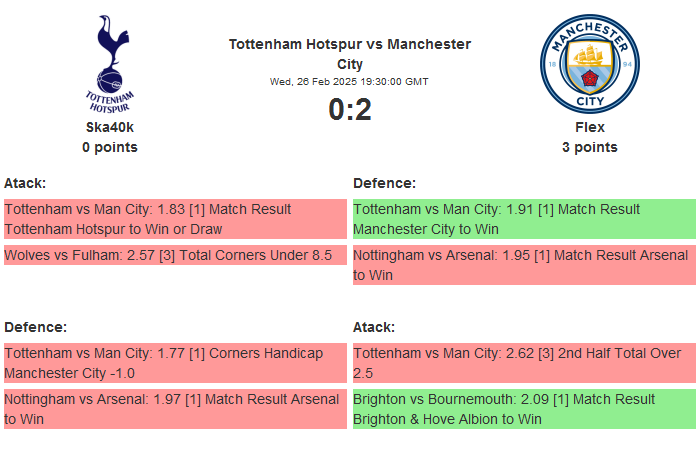
Task: Click the 0:2 match score
Action: 350,109
